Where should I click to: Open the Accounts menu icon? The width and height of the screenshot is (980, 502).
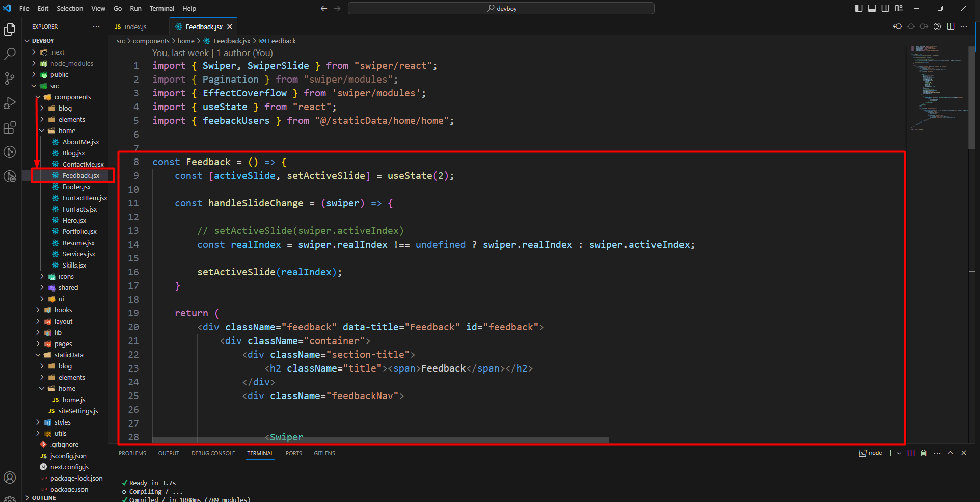pyautogui.click(x=10, y=478)
